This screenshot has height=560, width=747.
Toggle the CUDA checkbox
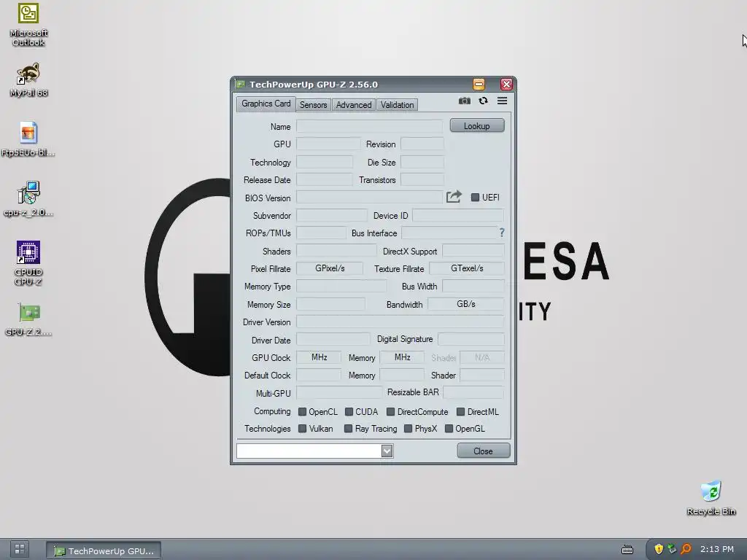click(x=349, y=411)
